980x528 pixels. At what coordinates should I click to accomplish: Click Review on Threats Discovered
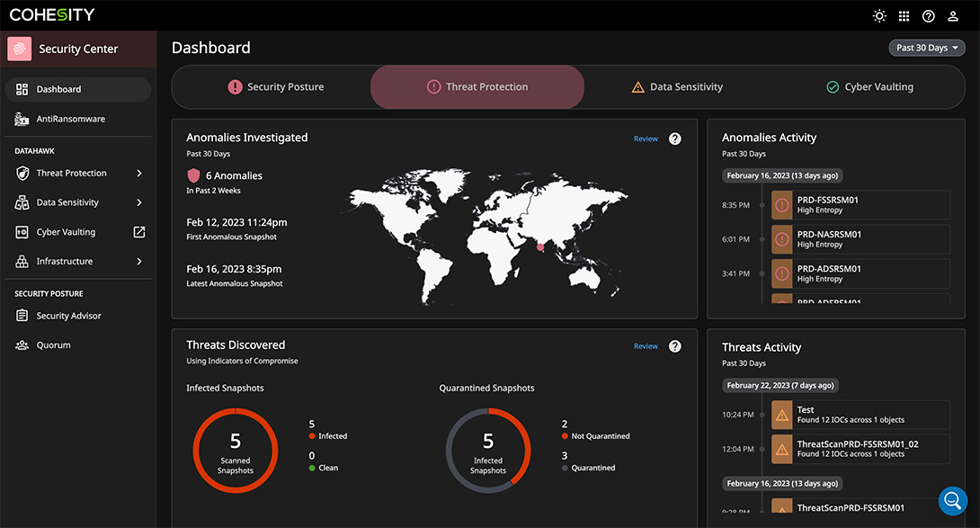[646, 345]
